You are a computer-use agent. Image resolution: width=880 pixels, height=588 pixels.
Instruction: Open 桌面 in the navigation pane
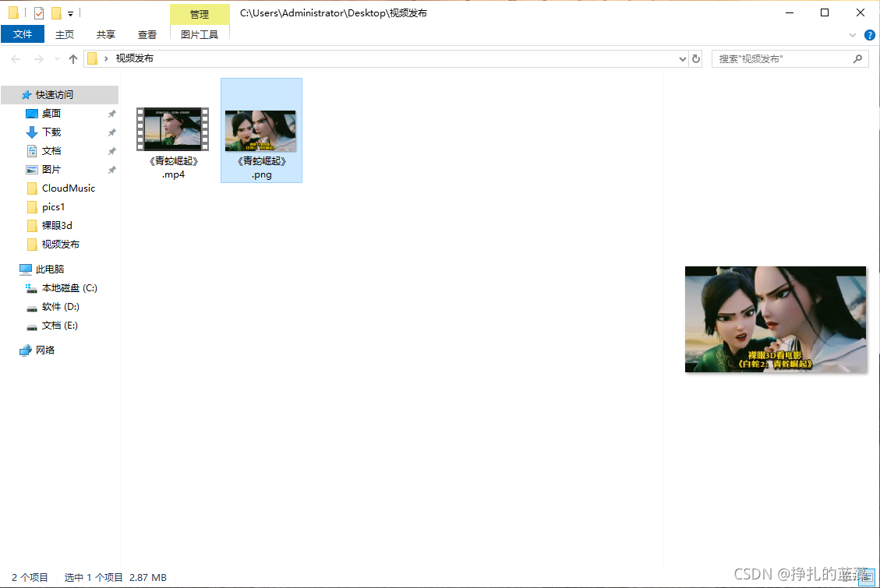(x=51, y=114)
